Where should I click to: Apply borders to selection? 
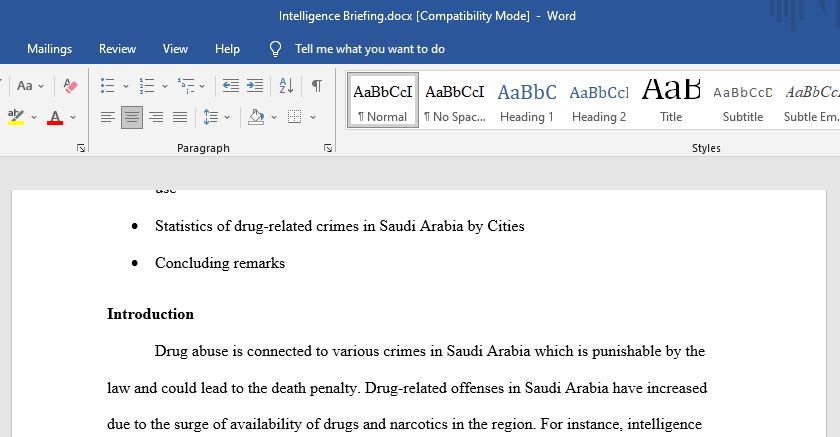pos(295,117)
